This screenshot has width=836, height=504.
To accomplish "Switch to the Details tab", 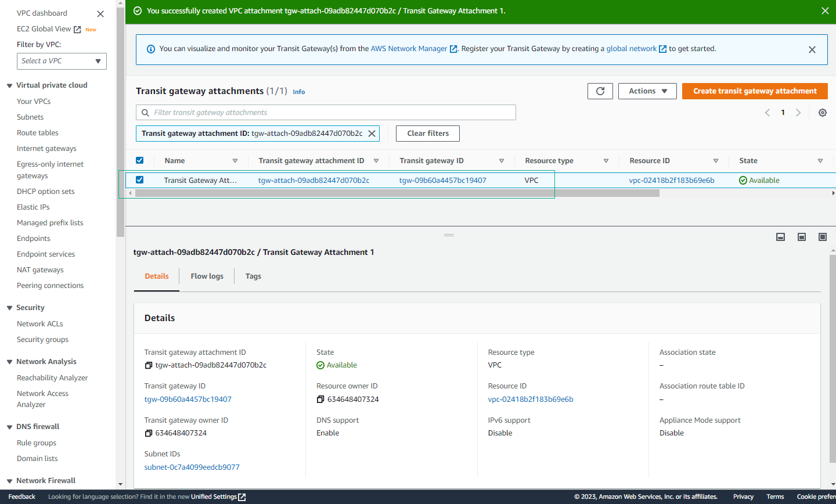I will pyautogui.click(x=157, y=276).
